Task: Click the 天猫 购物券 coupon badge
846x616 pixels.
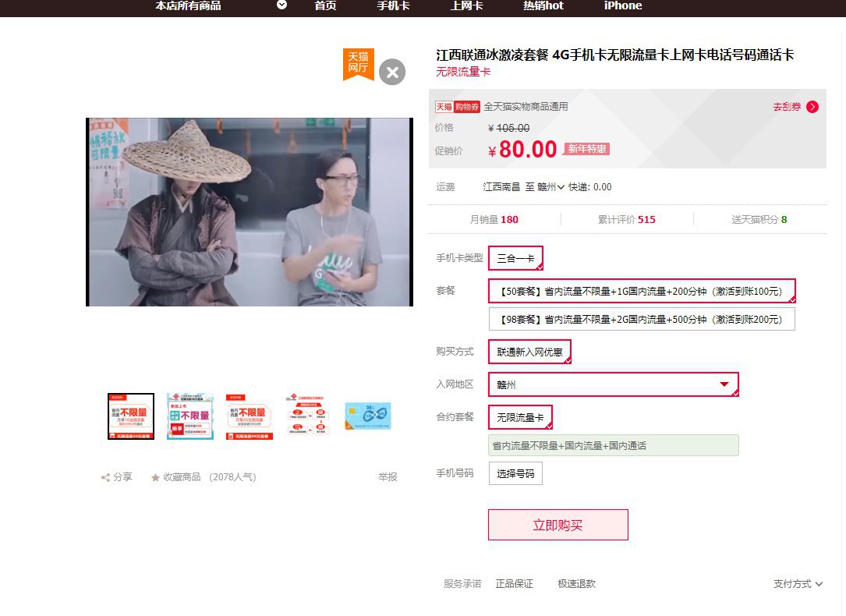Action: click(x=457, y=107)
